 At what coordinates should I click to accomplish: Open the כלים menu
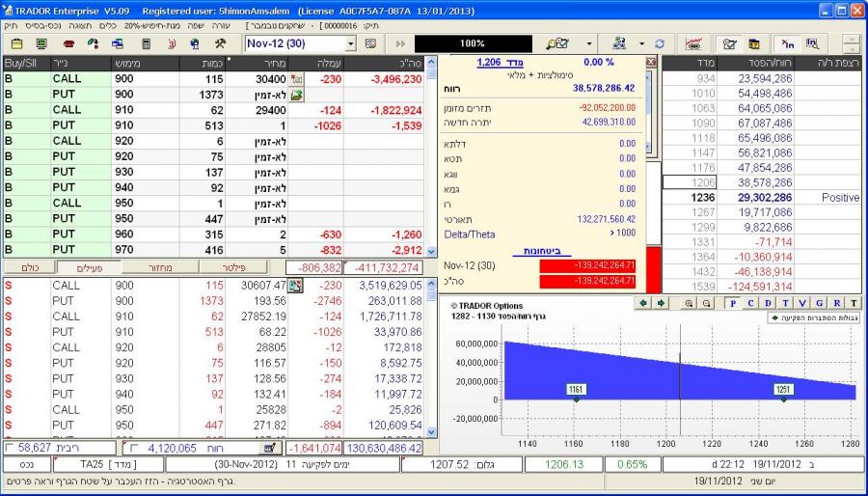(108, 28)
